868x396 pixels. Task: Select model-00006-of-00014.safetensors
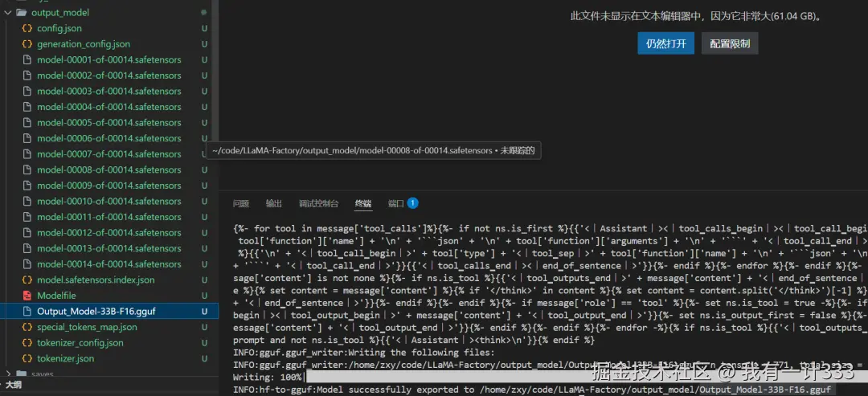pyautogui.click(x=109, y=138)
